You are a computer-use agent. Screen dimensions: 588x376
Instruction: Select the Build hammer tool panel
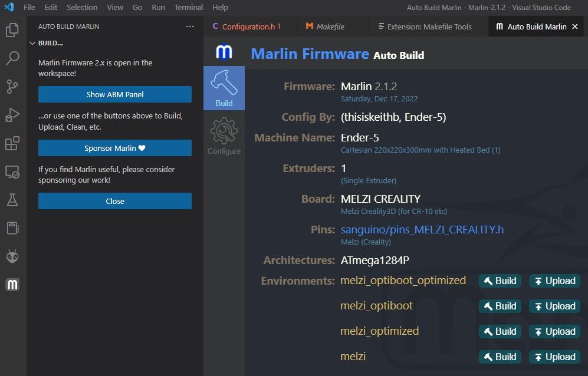[x=224, y=88]
